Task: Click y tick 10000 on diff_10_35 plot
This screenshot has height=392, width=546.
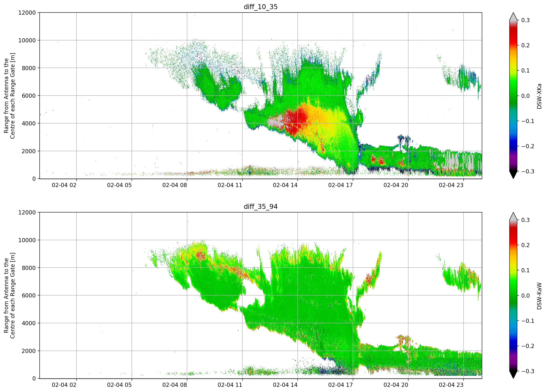Action: point(27,40)
